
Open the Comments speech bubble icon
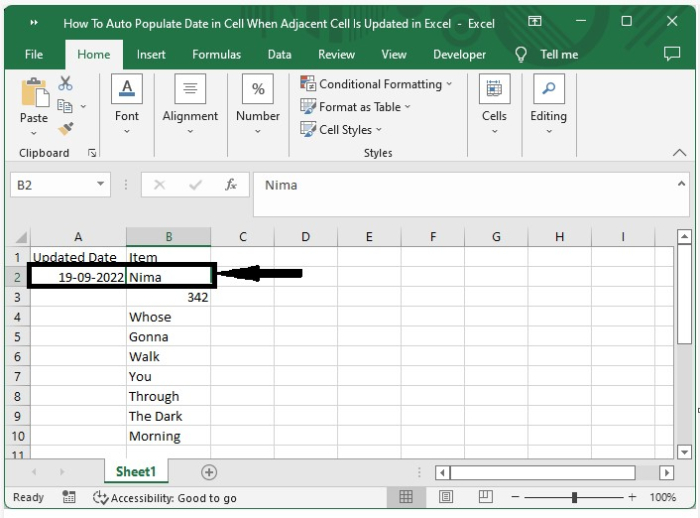(671, 54)
